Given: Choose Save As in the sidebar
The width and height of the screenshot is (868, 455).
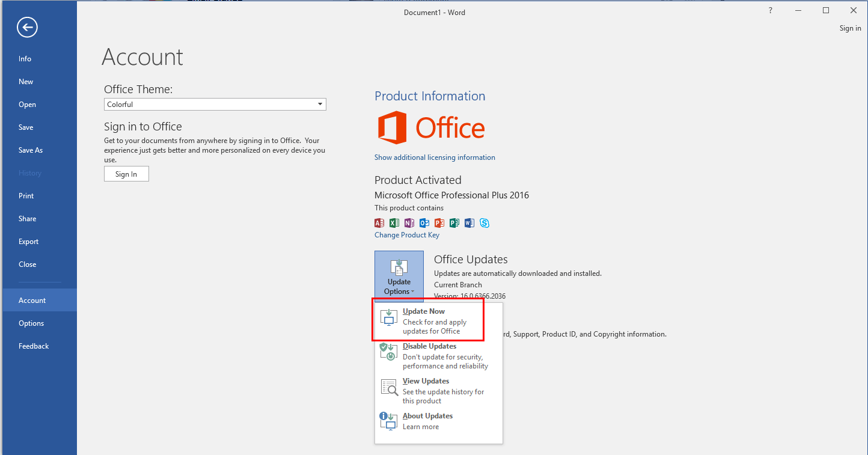Looking at the screenshot, I should (38, 150).
